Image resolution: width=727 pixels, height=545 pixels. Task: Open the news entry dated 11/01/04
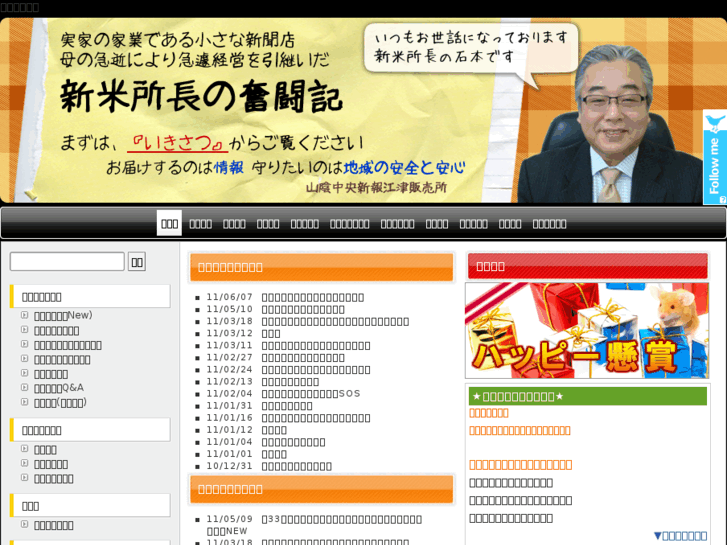[x=293, y=442]
